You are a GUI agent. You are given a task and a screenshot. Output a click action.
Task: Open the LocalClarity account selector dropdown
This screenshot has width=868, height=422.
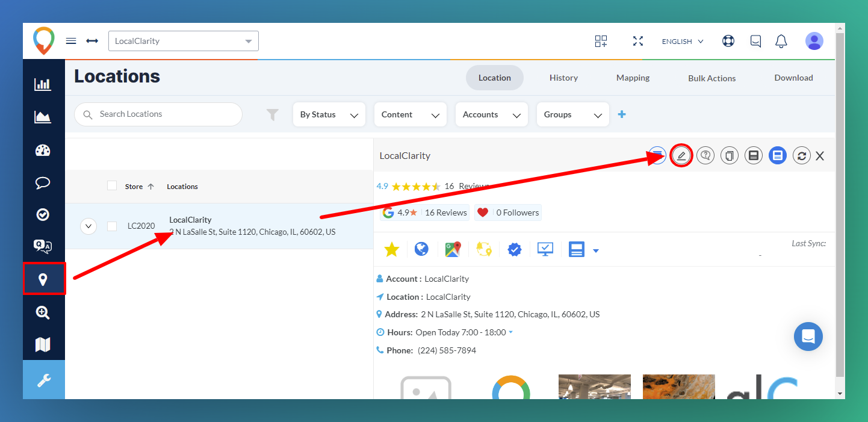[x=184, y=41]
